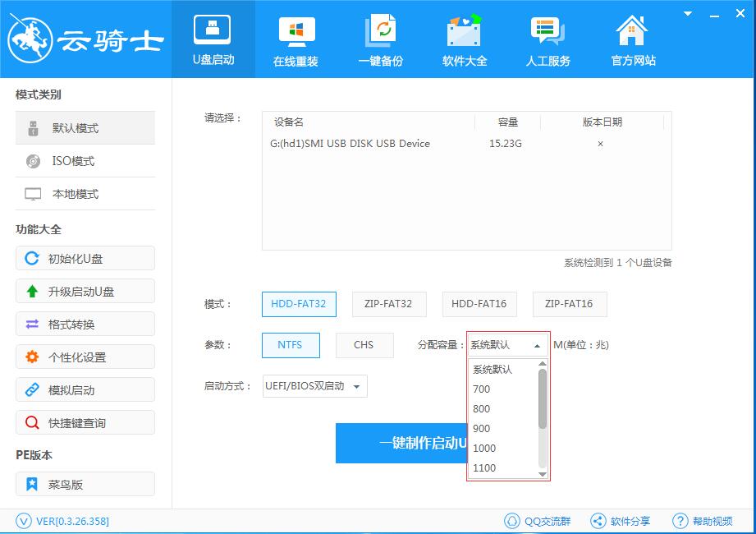756x534 pixels.
Task: Select ZIP-FAT16 mode
Action: point(570,304)
